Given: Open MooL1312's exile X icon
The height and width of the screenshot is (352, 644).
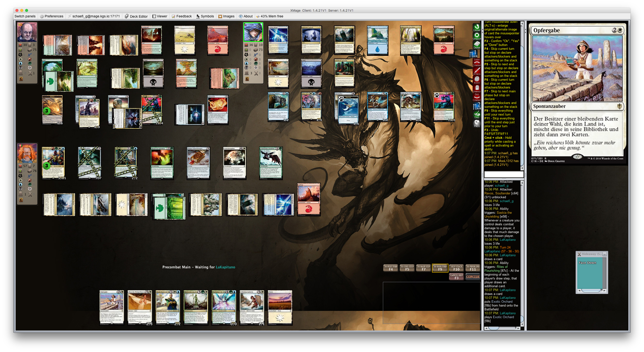Looking at the screenshot, I should (x=30, y=73).
